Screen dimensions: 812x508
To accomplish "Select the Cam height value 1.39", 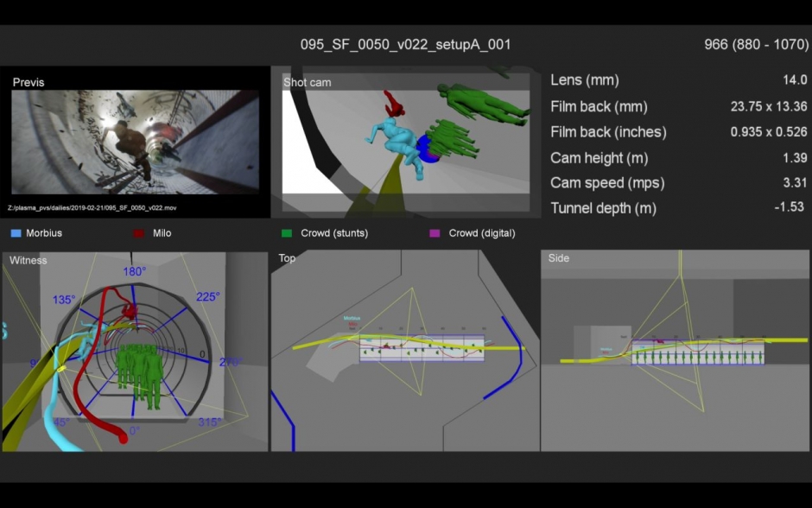I will 792,158.
